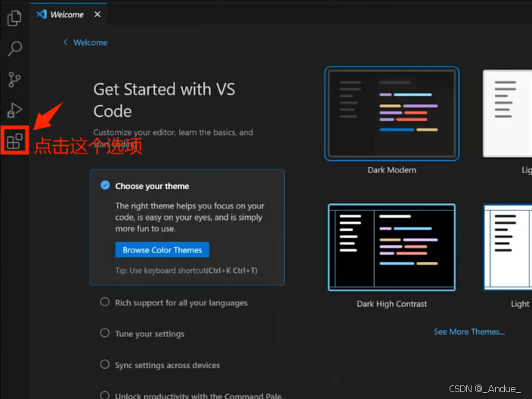532x399 pixels.
Task: Expand the Sync settings across devices step
Action: (167, 365)
